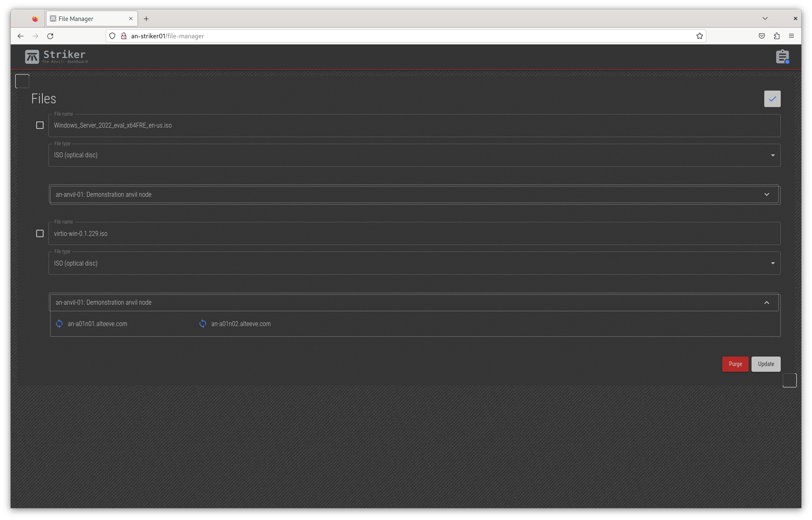Click the bookmark star in the address bar
Screen dimensions: 812x520
click(x=699, y=36)
